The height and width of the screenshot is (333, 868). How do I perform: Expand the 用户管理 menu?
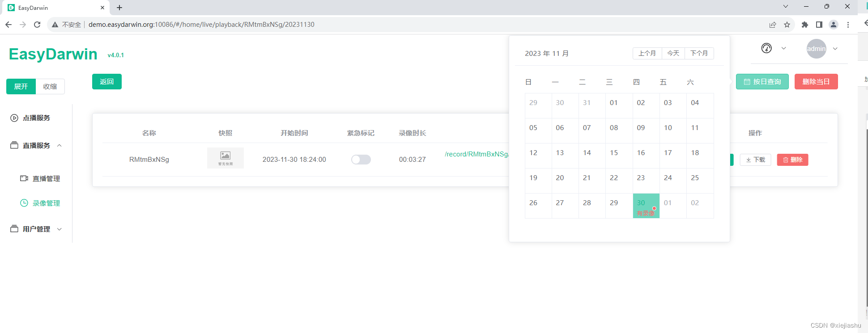[x=60, y=229]
